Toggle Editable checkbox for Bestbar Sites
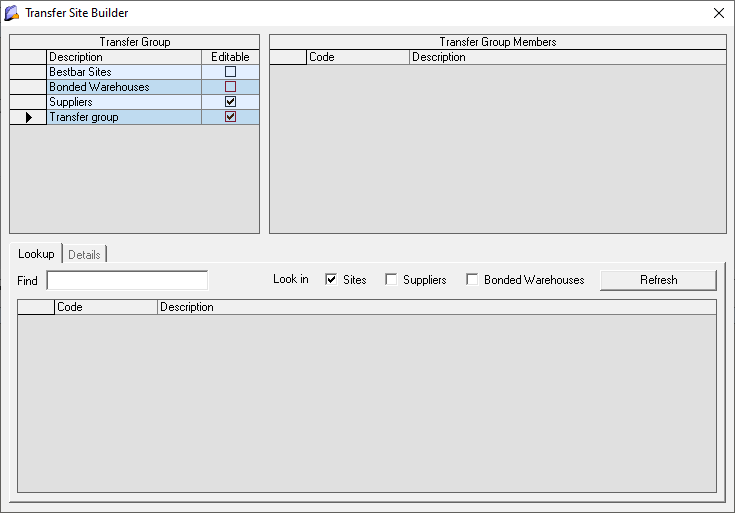Screen dimensions: 735x513 (230, 72)
